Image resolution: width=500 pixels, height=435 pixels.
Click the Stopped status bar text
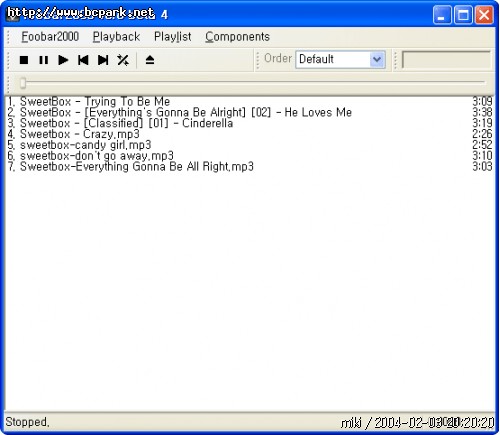[27, 422]
